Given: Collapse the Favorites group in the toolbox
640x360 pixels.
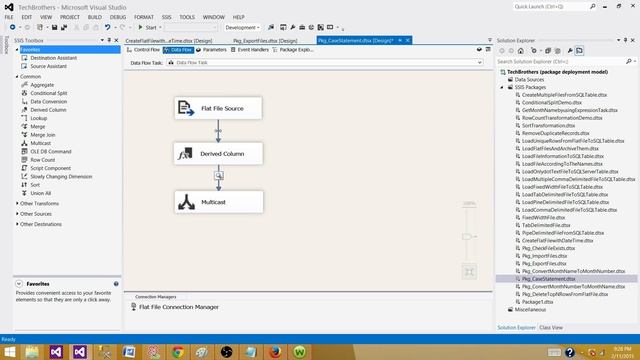Looking at the screenshot, I should point(17,49).
